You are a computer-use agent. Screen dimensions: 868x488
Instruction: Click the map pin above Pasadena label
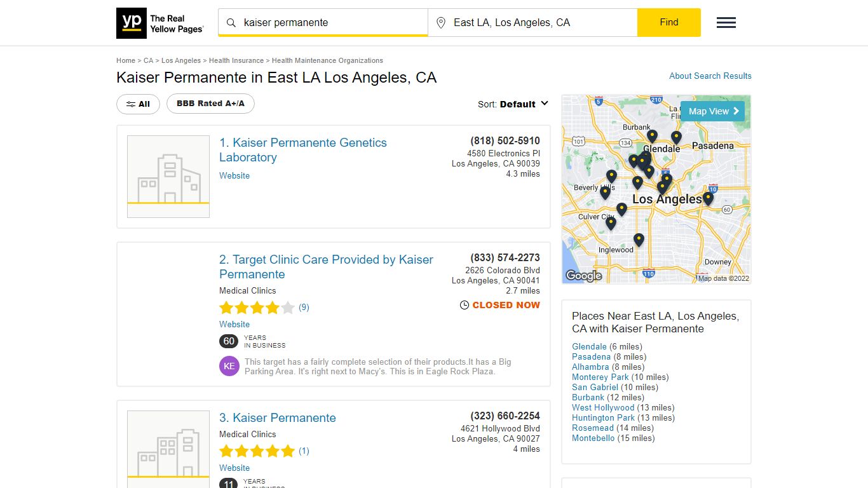pos(676,137)
